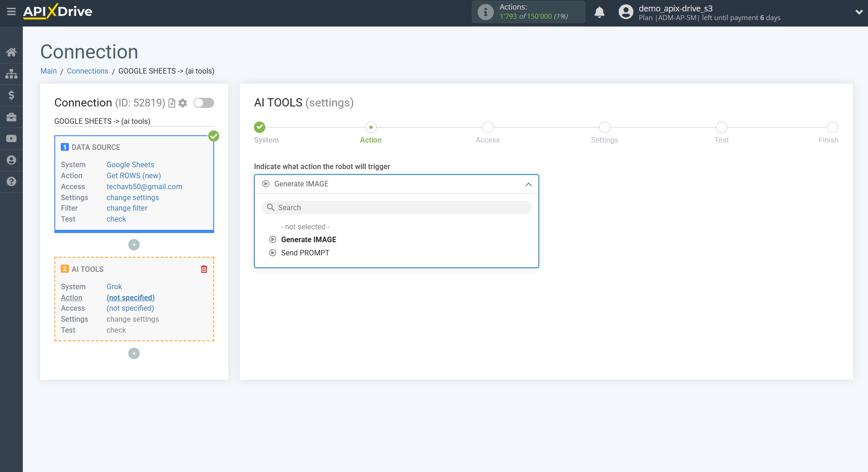Choose Generate IMAGE from the dropdown options

click(x=309, y=239)
